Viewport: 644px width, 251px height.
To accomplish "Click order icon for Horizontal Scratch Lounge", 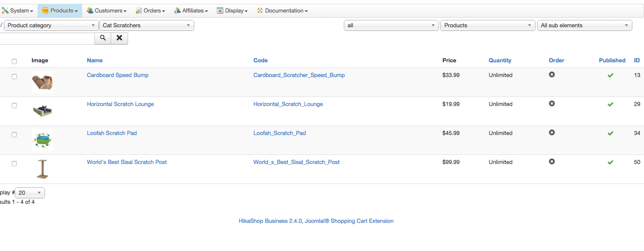I will click(x=552, y=103).
